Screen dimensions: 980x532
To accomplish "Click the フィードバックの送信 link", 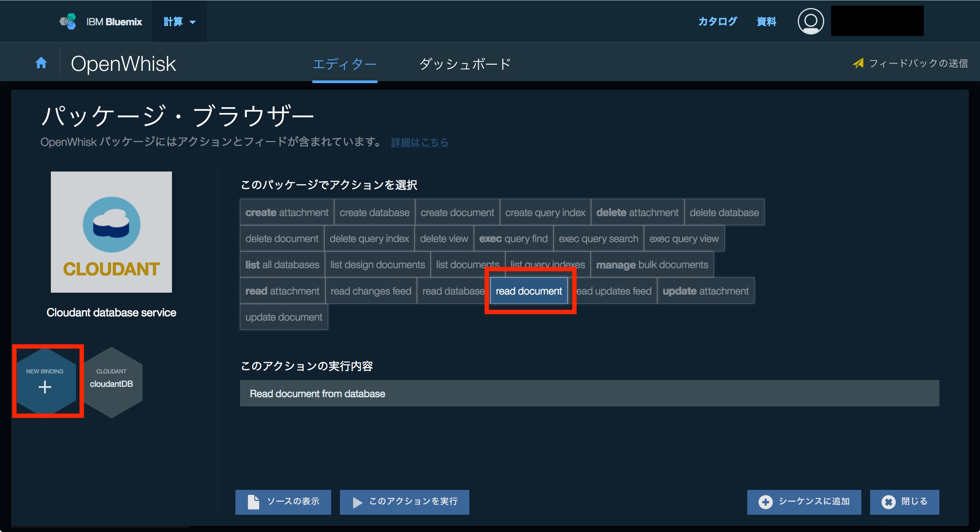I will (918, 63).
